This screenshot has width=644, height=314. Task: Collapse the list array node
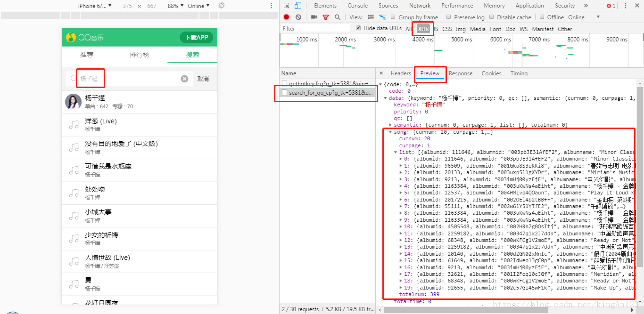point(396,152)
